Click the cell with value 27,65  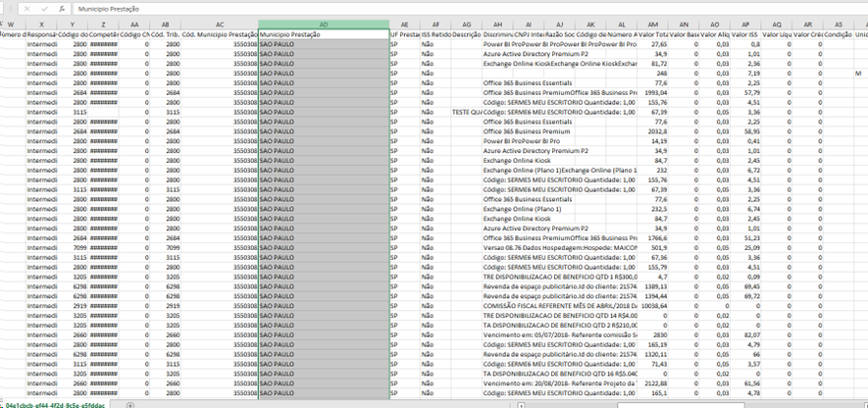[652, 44]
